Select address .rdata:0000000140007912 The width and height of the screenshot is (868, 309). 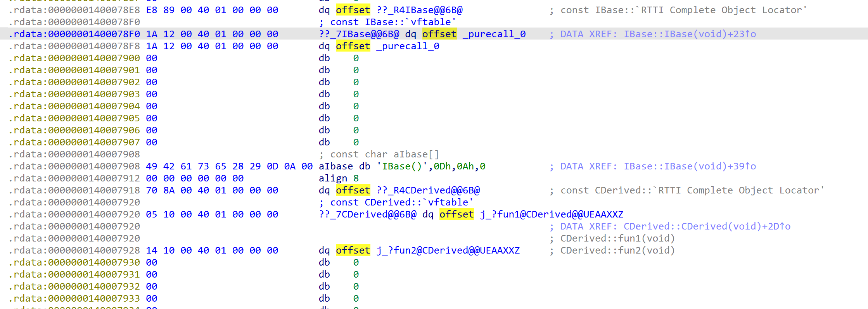(x=74, y=178)
